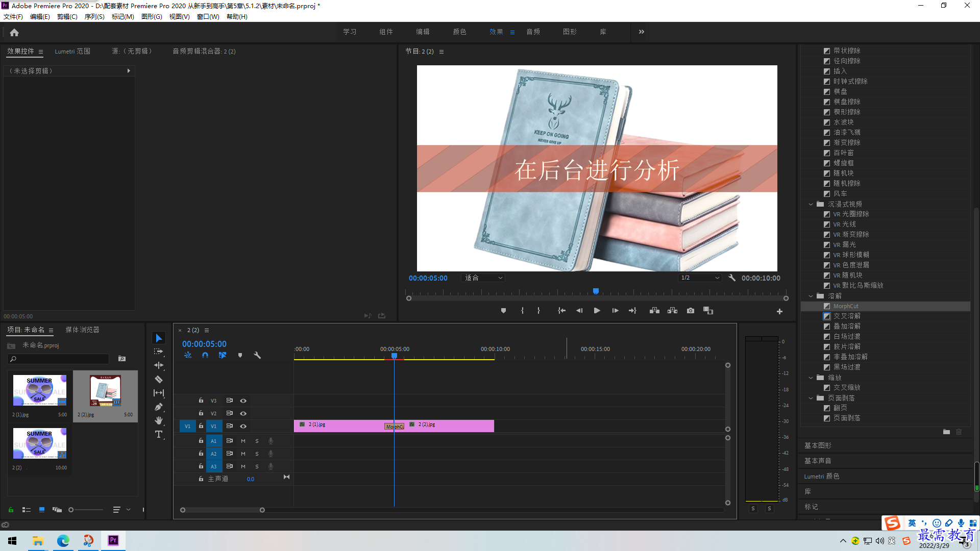Collapse the 沉浸式视频 effects folder

(x=811, y=204)
